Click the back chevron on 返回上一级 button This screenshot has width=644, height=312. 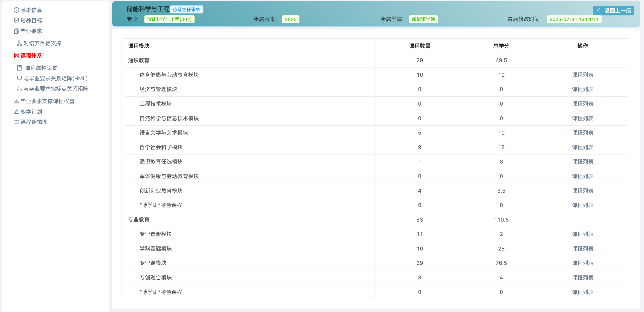[599, 10]
